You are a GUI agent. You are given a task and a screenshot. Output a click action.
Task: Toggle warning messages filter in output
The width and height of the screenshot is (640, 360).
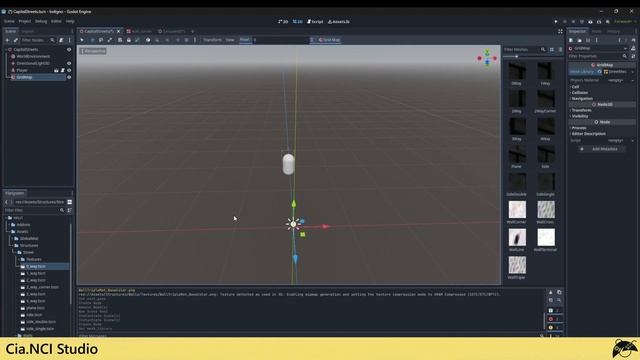(555, 327)
